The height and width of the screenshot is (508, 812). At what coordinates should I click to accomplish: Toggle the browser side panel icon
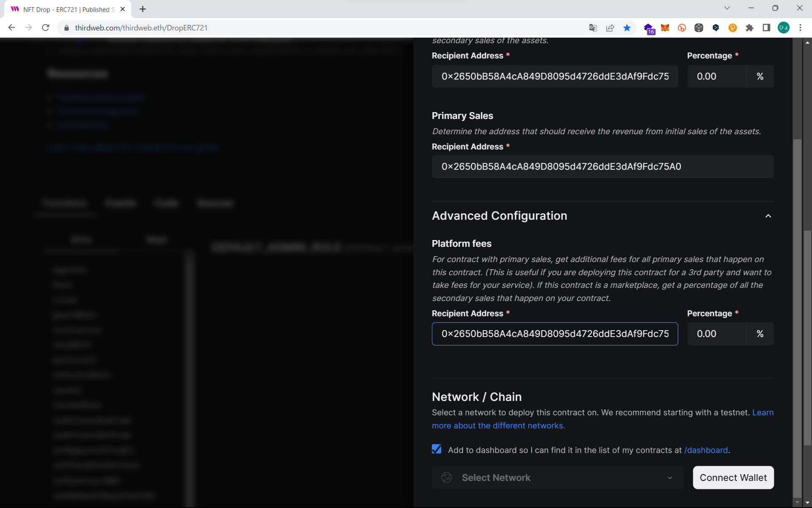766,28
